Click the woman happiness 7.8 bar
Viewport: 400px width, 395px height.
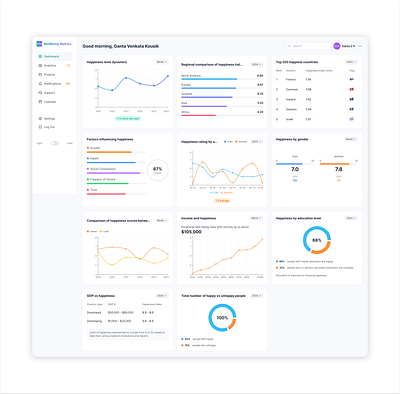pos(339,164)
